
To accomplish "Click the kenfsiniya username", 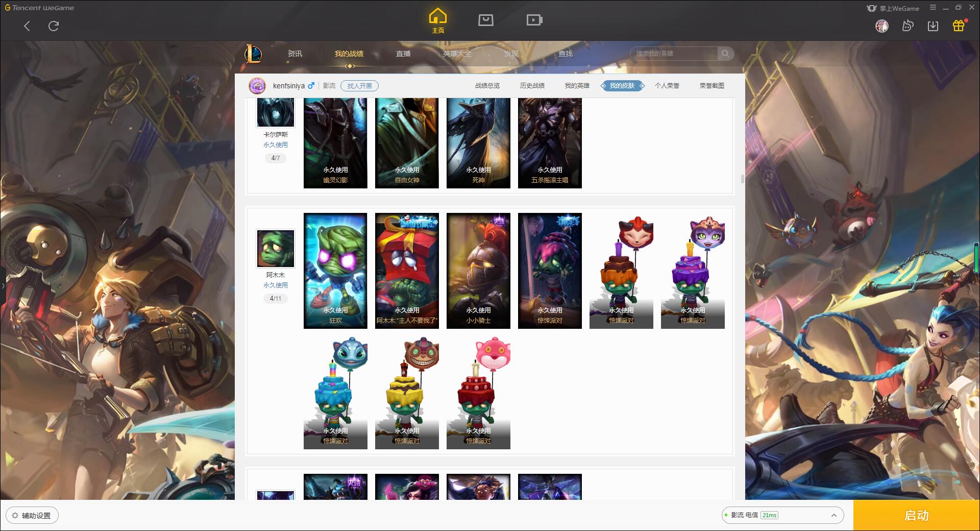I will point(289,86).
